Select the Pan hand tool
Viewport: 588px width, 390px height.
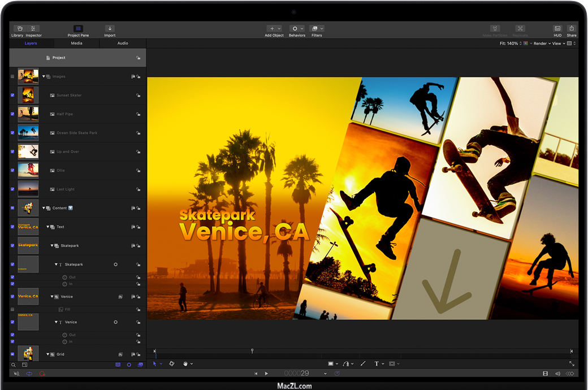[x=185, y=364]
